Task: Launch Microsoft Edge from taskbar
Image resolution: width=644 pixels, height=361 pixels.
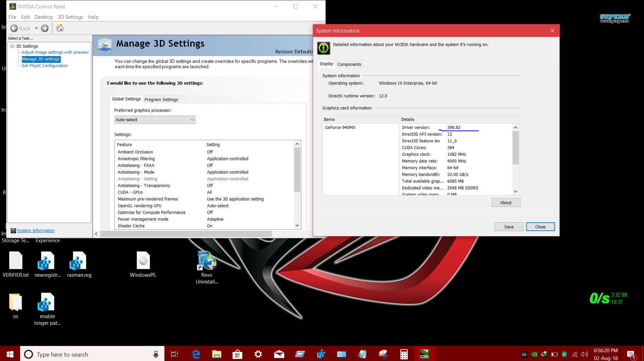Action: pyautogui.click(x=196, y=354)
